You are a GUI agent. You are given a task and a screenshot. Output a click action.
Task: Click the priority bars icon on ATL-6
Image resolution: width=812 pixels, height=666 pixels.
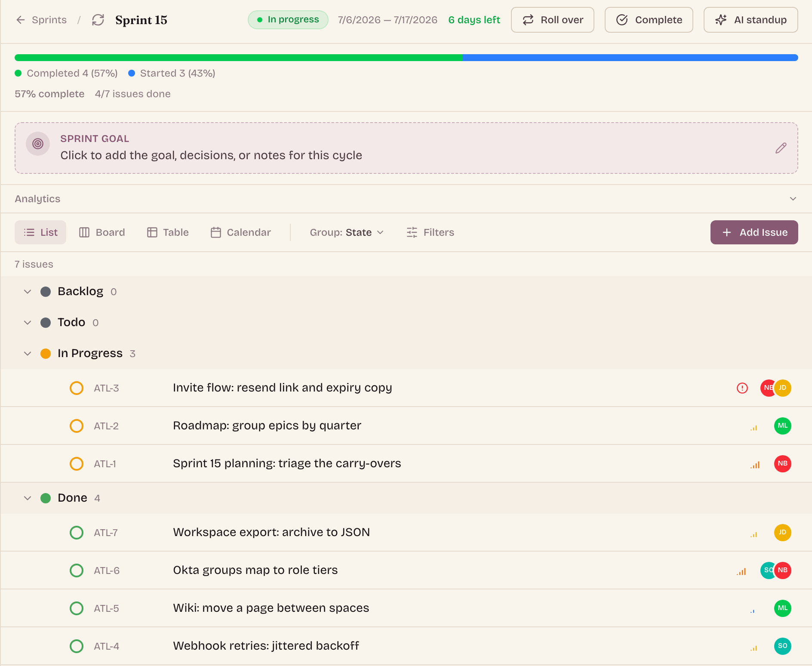(x=741, y=571)
